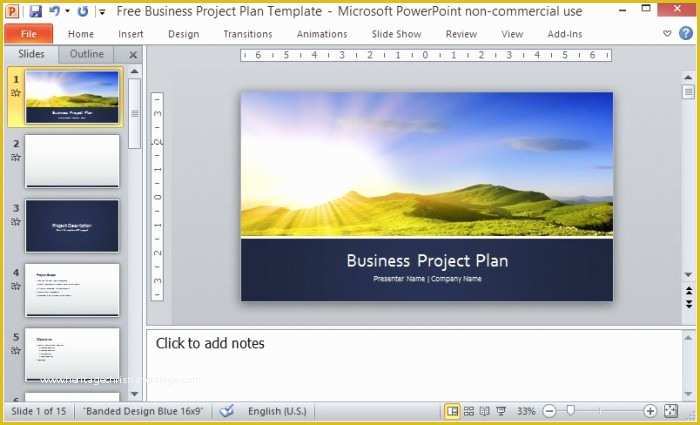Click animation star icon under slide 2

click(x=16, y=157)
